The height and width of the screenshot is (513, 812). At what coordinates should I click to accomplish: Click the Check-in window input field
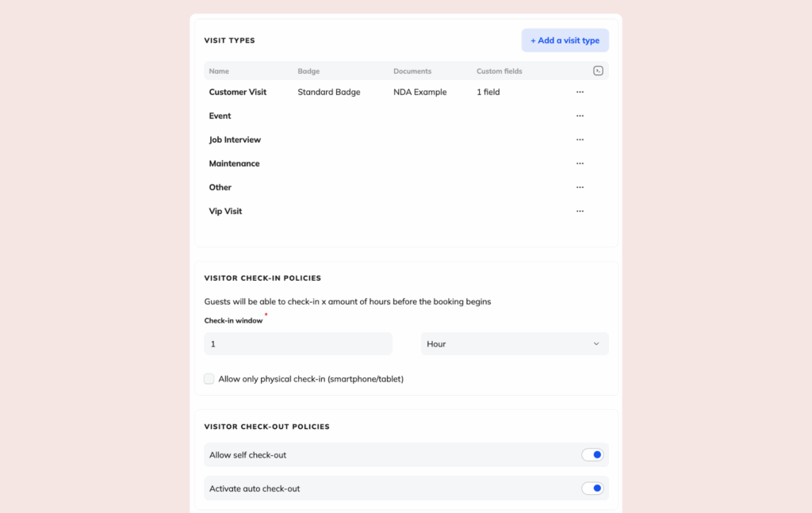[x=297, y=343]
